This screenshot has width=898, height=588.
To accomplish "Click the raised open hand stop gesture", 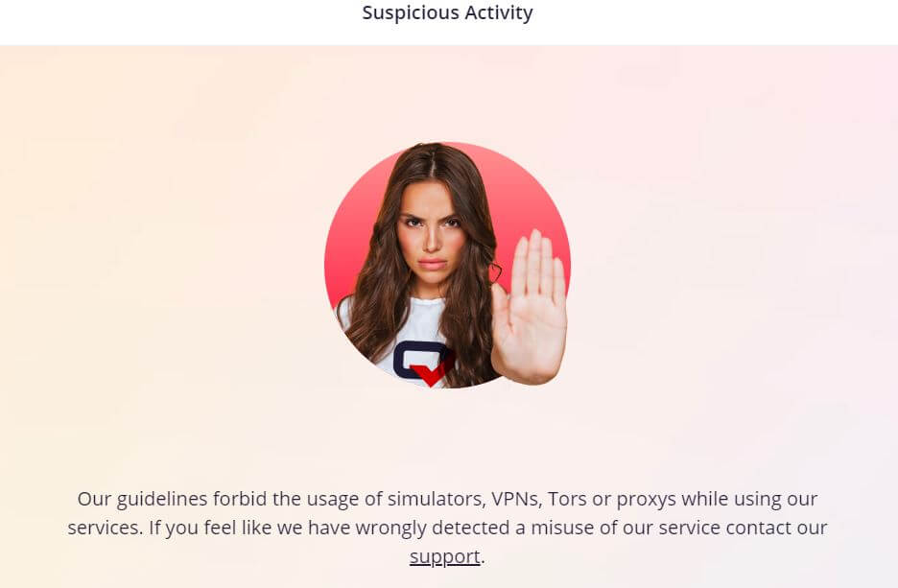I will point(529,308).
